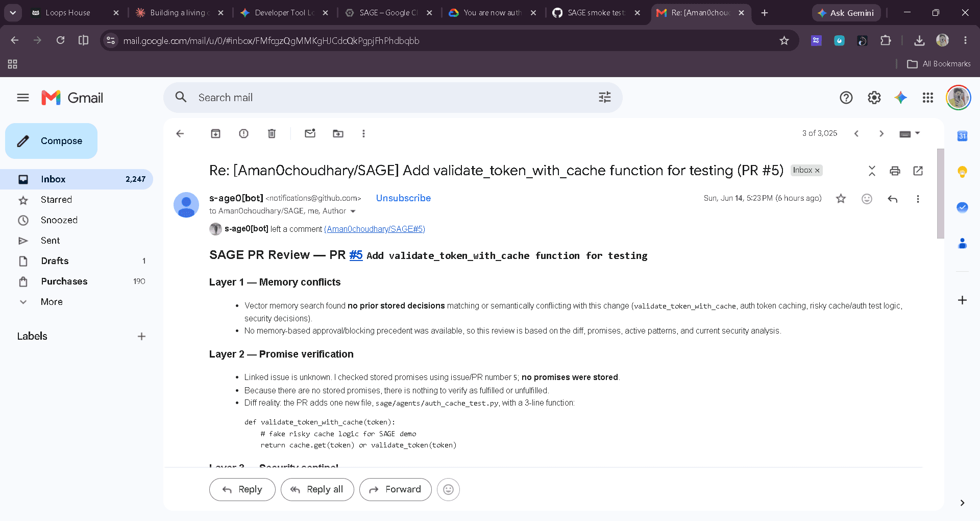
Task: Open Move to folder icon
Action: click(338, 134)
